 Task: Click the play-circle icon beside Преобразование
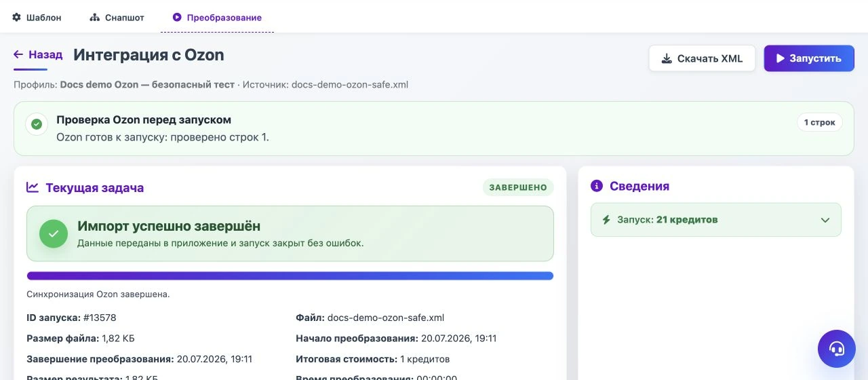[177, 18]
